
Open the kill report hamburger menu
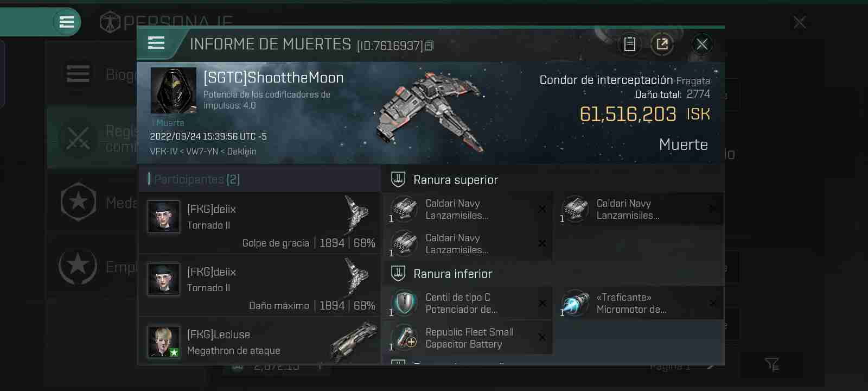[156, 43]
